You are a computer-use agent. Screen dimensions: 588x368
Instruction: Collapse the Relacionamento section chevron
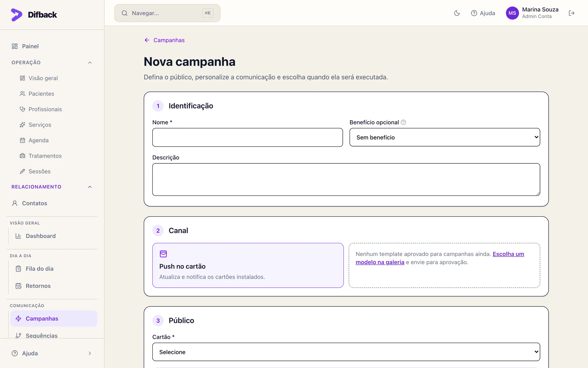coord(90,187)
